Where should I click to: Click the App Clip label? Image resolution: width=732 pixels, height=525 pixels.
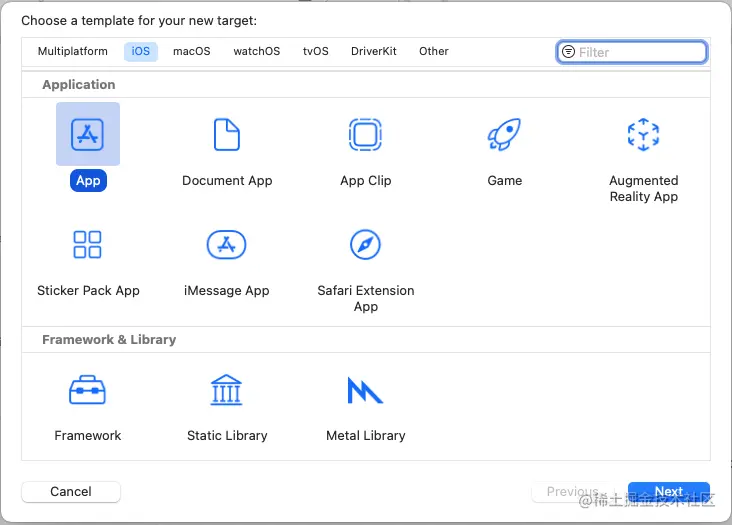[x=366, y=181]
